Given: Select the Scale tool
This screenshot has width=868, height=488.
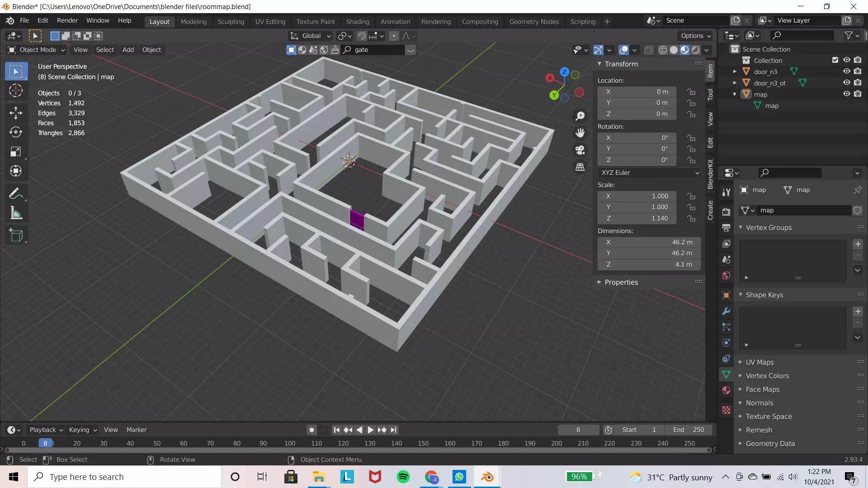Looking at the screenshot, I should [16, 151].
